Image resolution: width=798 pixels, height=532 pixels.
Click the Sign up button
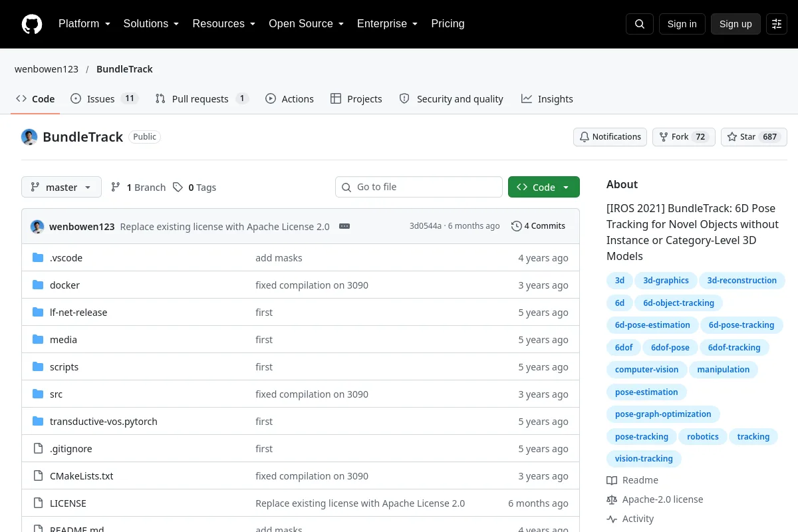pyautogui.click(x=735, y=24)
